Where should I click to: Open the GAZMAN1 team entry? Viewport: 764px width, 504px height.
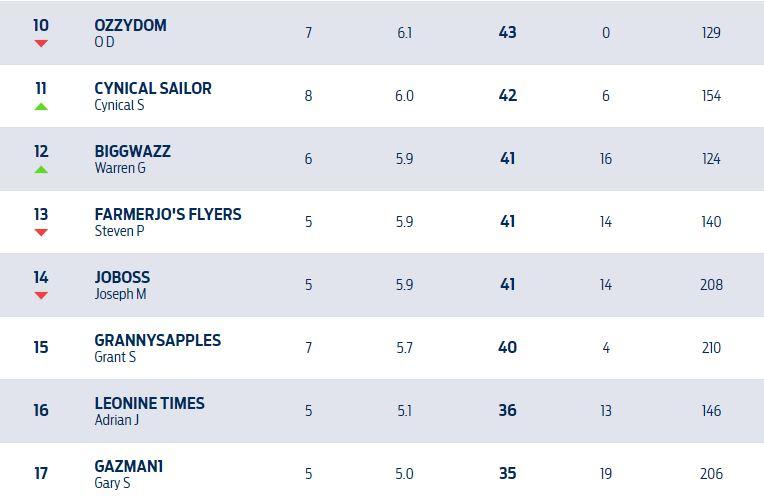[129, 466]
